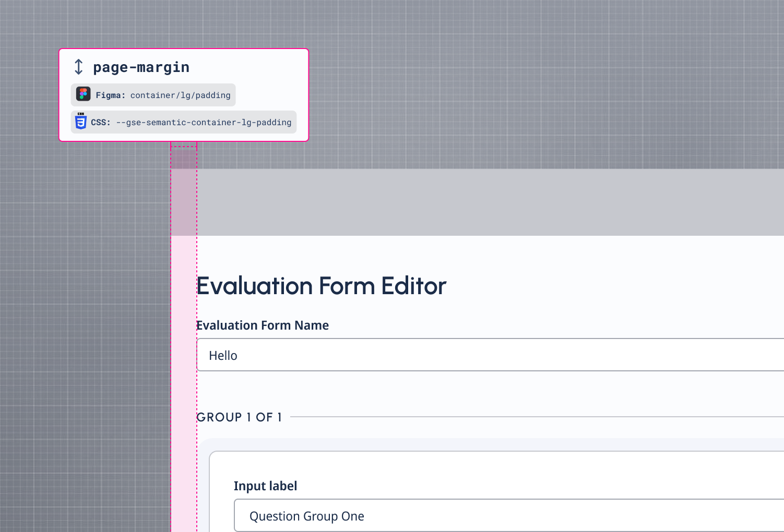
Task: Click the bold "CSS:" label
Action: (x=101, y=123)
